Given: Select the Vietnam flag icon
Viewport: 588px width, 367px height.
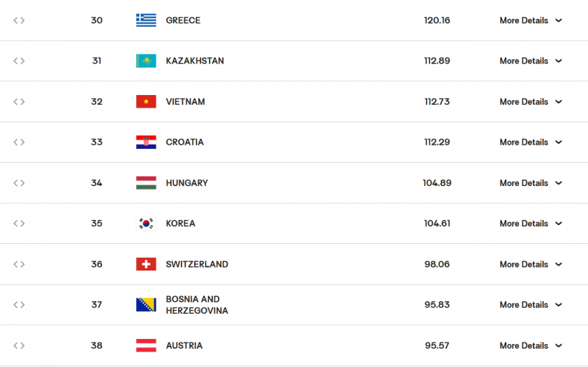Looking at the screenshot, I should point(146,101).
